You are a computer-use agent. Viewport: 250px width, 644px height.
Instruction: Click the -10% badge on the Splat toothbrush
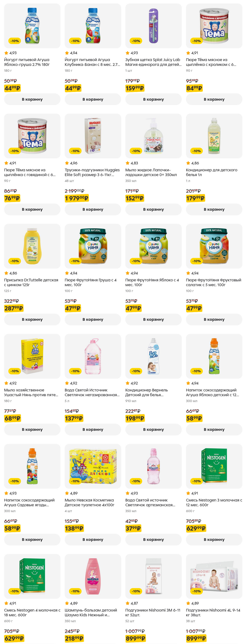click(x=136, y=41)
